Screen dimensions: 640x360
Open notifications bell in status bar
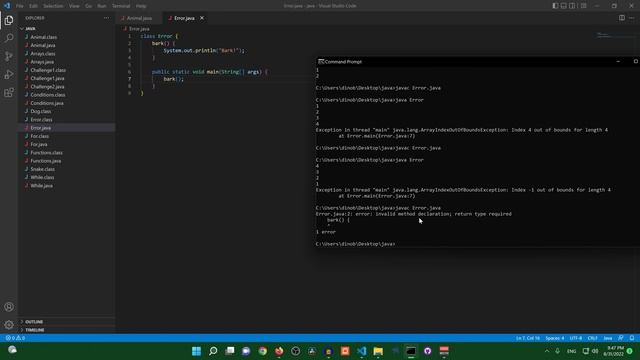click(x=631, y=338)
